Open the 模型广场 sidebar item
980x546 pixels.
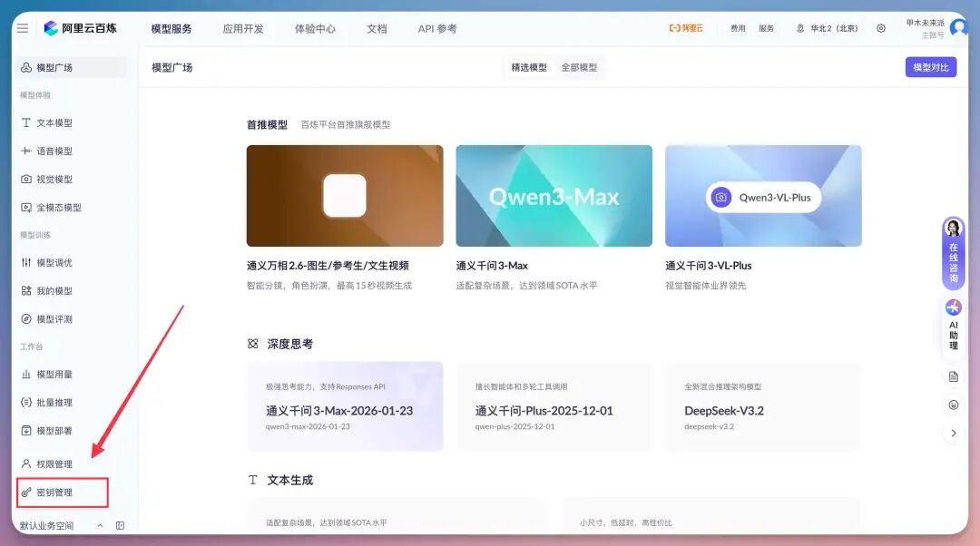pos(71,67)
